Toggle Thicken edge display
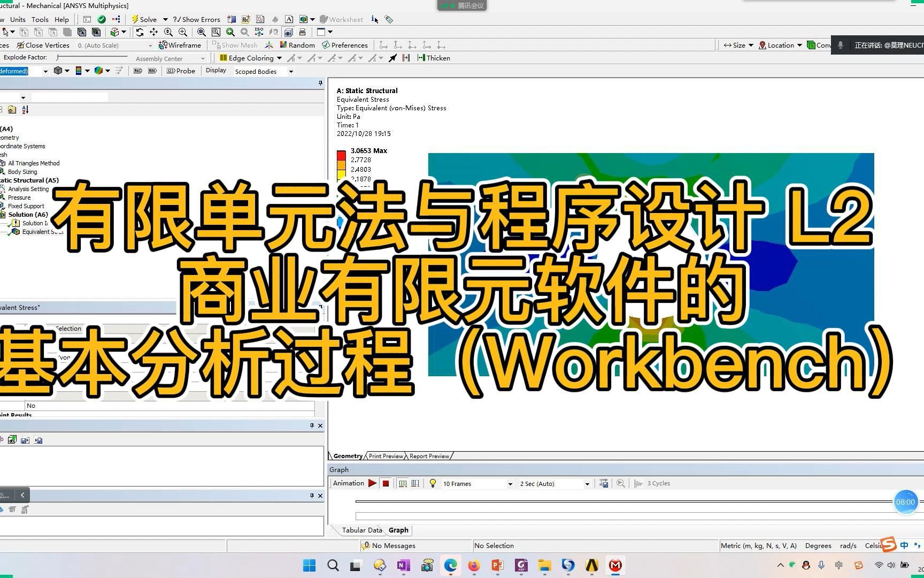Image resolution: width=924 pixels, height=578 pixels. pos(434,58)
